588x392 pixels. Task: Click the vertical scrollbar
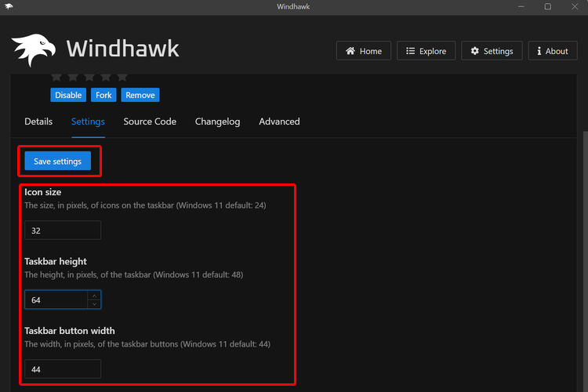586,261
